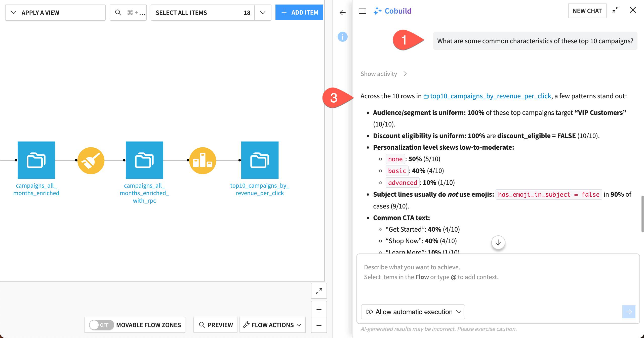The image size is (644, 338).
Task: Collapse the Cobuild panel with shrink icon
Action: 616,10
